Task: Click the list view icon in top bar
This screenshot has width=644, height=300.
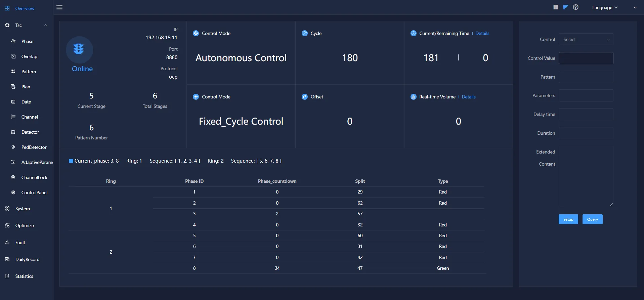Action: coord(565,7)
